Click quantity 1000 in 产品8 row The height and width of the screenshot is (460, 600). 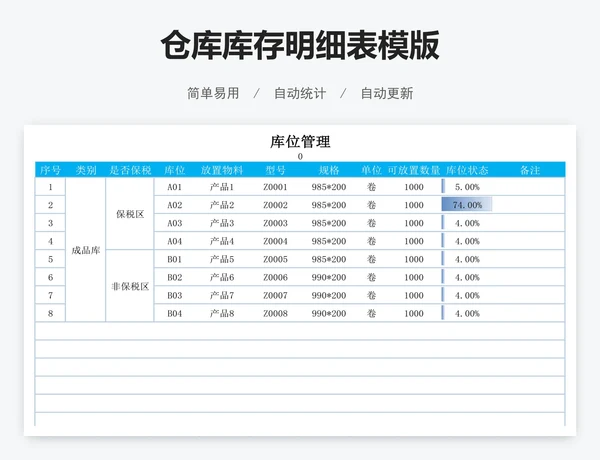click(414, 313)
